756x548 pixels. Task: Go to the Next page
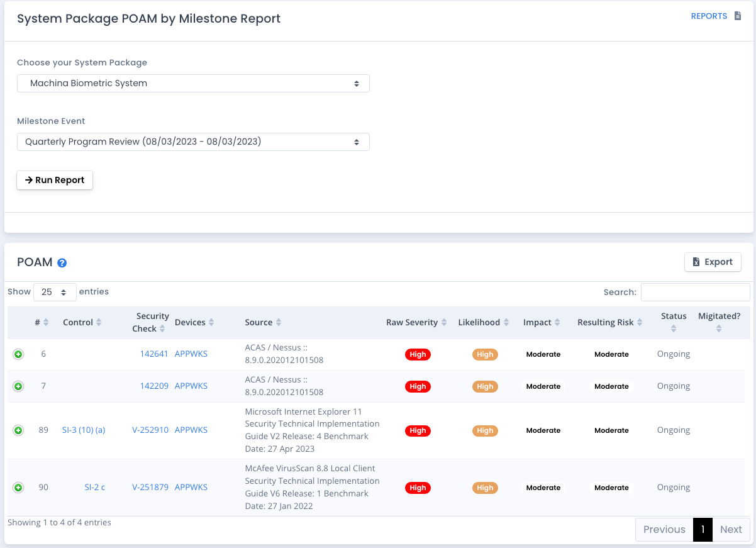point(731,529)
